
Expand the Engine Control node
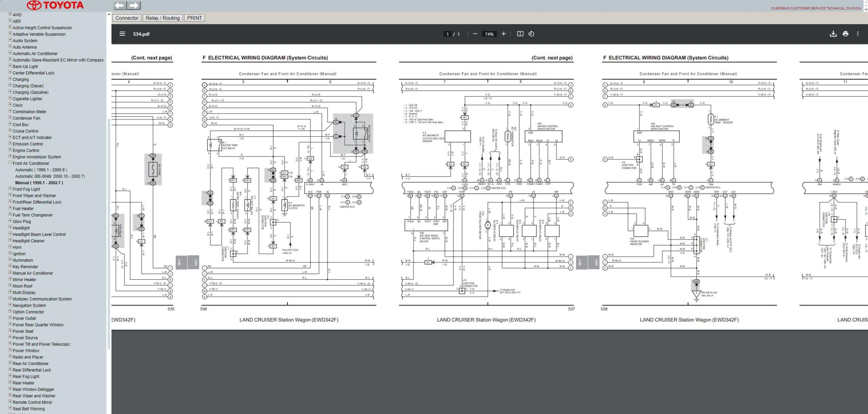[10, 150]
